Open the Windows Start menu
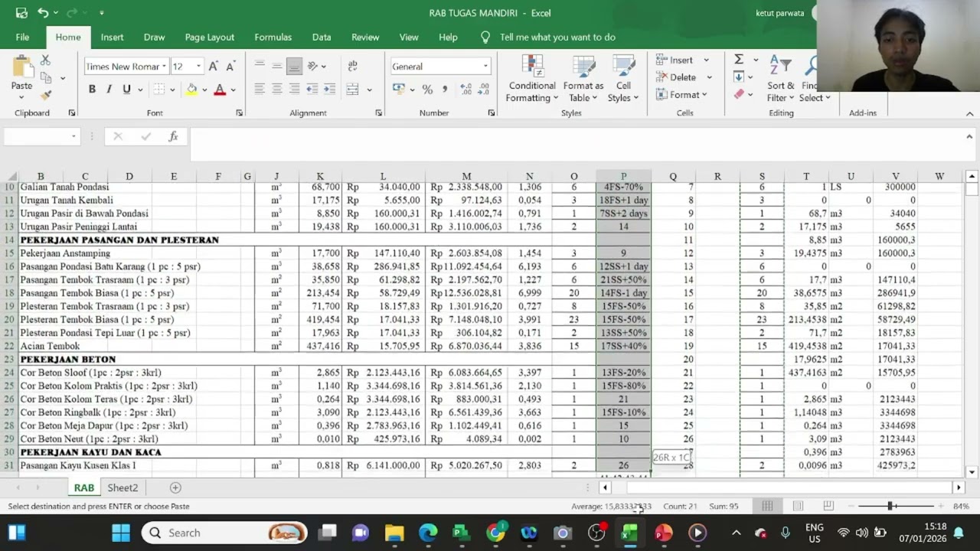 [x=121, y=533]
